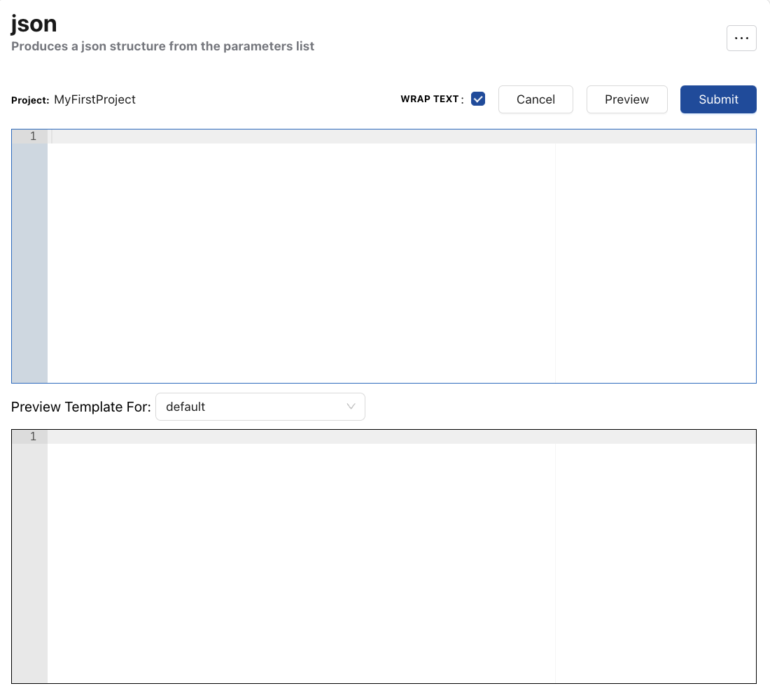Viewport: 770px width, 700px height.
Task: Click line number 1 in preview editor
Action: [33, 437]
